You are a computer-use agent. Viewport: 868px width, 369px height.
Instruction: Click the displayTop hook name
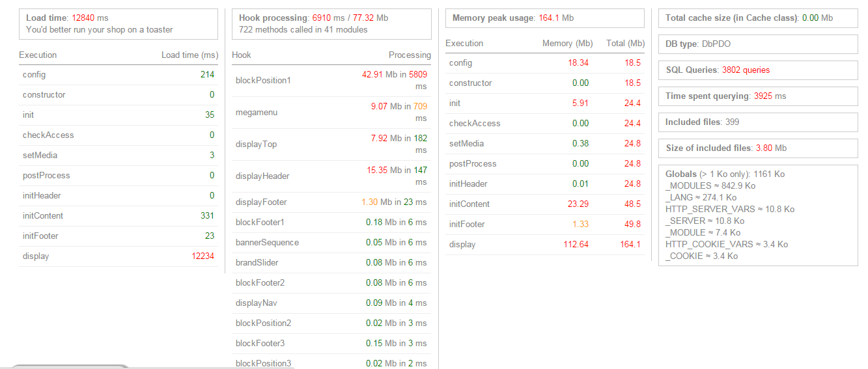tap(256, 144)
